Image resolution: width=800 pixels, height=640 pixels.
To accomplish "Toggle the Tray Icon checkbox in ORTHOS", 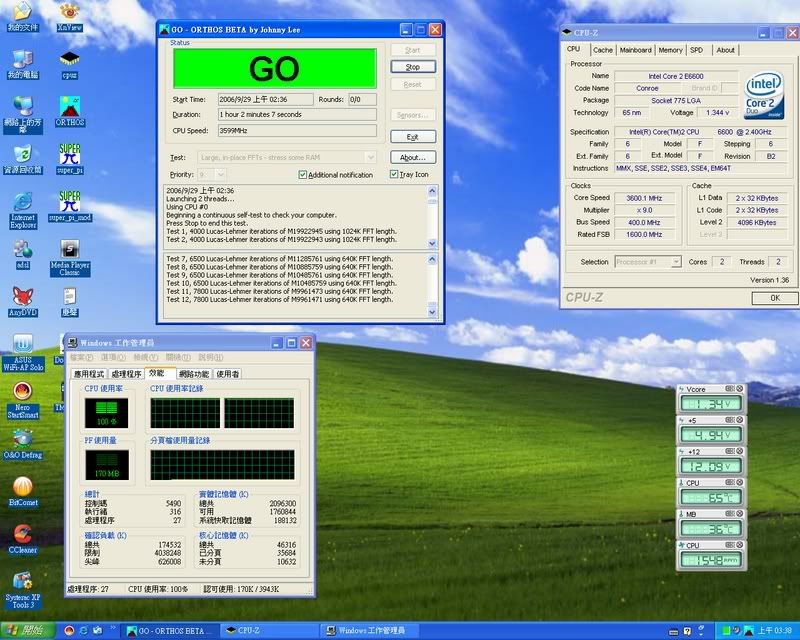I will 394,175.
